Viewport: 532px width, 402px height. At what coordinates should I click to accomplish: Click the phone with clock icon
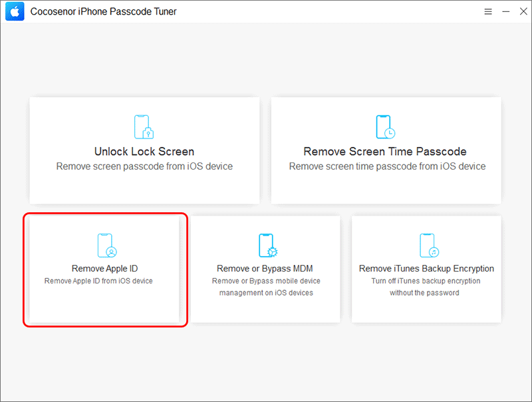coord(386,127)
